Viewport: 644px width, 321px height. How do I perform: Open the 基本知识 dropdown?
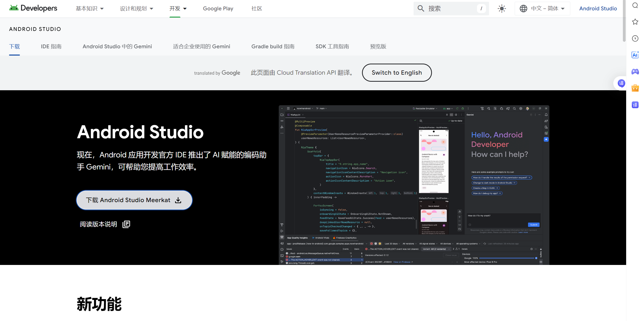pyautogui.click(x=90, y=8)
